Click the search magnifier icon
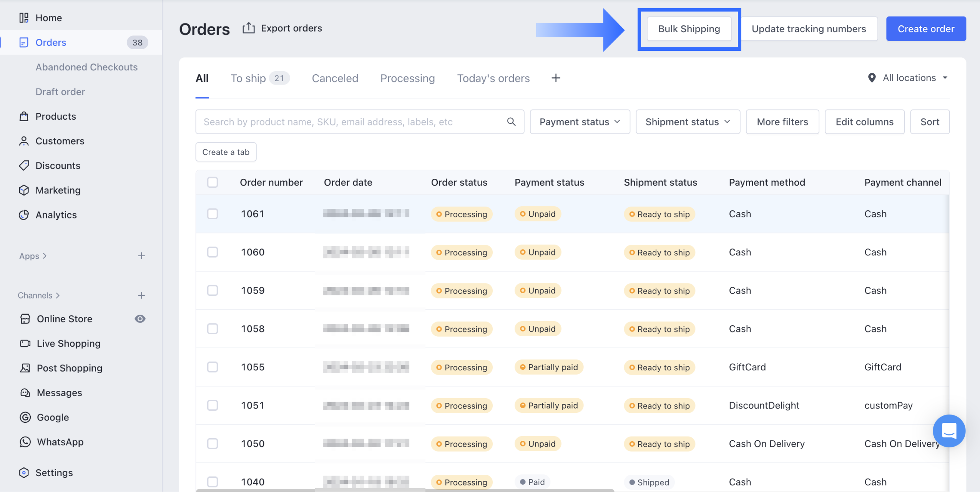Viewport: 980px width, 492px height. coord(511,122)
